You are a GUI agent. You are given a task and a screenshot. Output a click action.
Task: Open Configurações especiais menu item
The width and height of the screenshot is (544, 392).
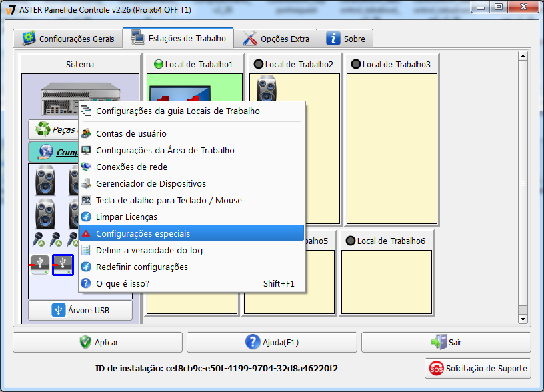click(192, 233)
